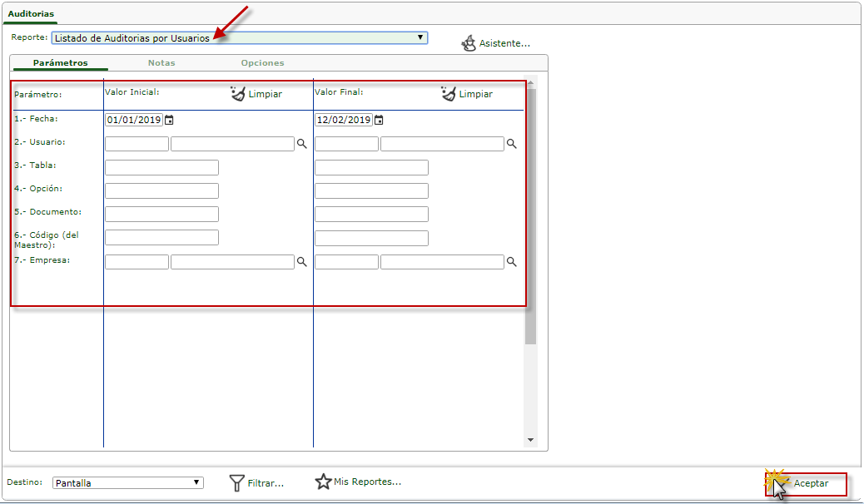Image resolution: width=864 pixels, height=504 pixels.
Task: Select the Auditorias tab
Action: (31, 14)
